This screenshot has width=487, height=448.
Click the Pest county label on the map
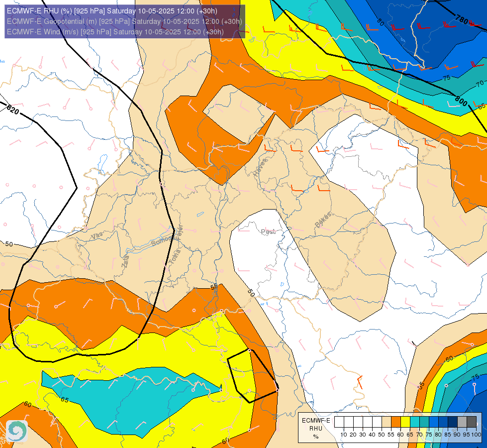(268, 231)
